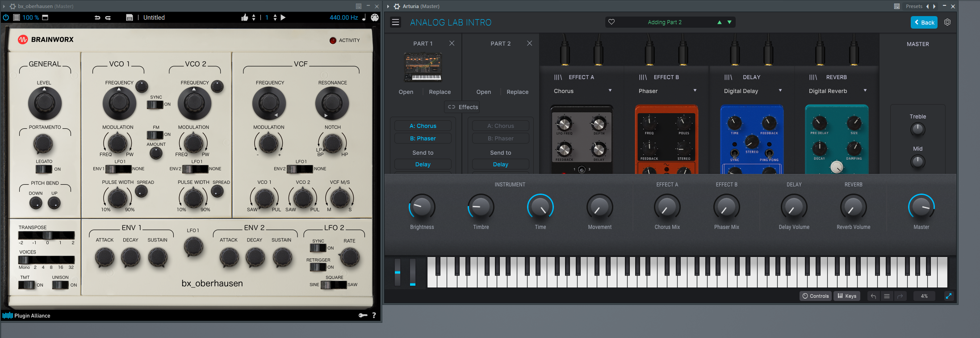Open the Effects tab in Analog Lab

[463, 107]
